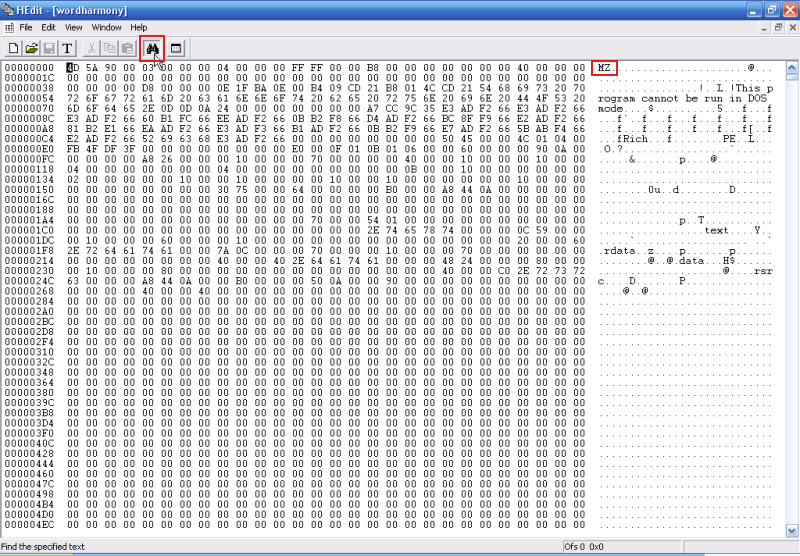Open a file using the folder toolbar icon

[x=31, y=48]
